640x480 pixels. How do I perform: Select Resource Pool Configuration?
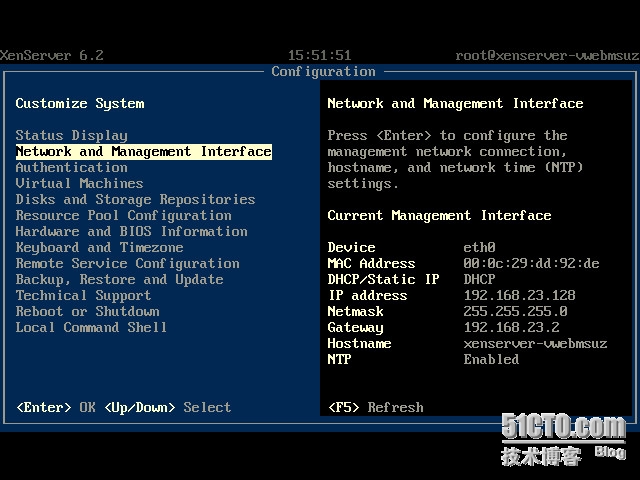pyautogui.click(x=124, y=215)
